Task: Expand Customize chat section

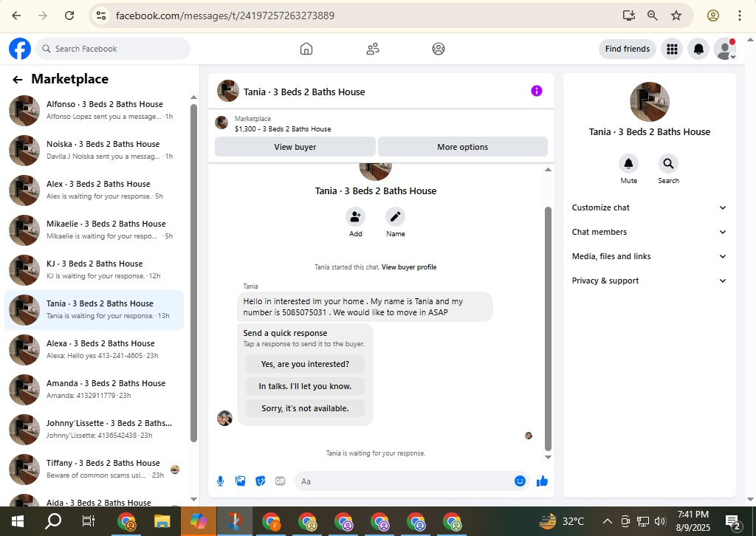Action: pos(649,207)
